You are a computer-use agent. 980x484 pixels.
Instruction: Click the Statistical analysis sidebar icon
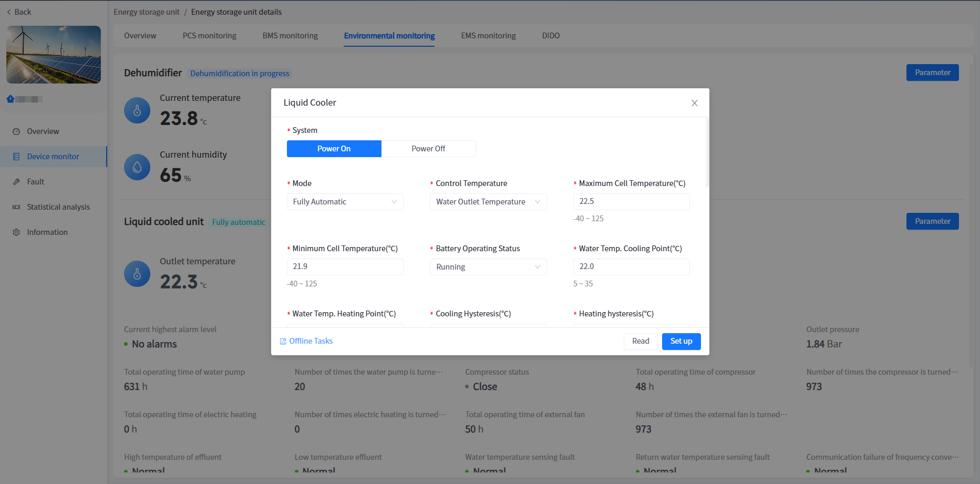16,207
